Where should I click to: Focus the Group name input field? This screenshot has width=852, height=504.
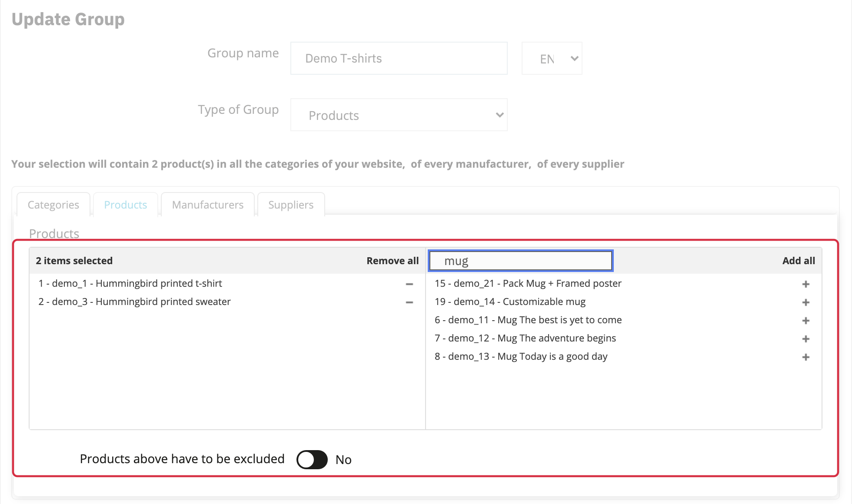pyautogui.click(x=399, y=58)
